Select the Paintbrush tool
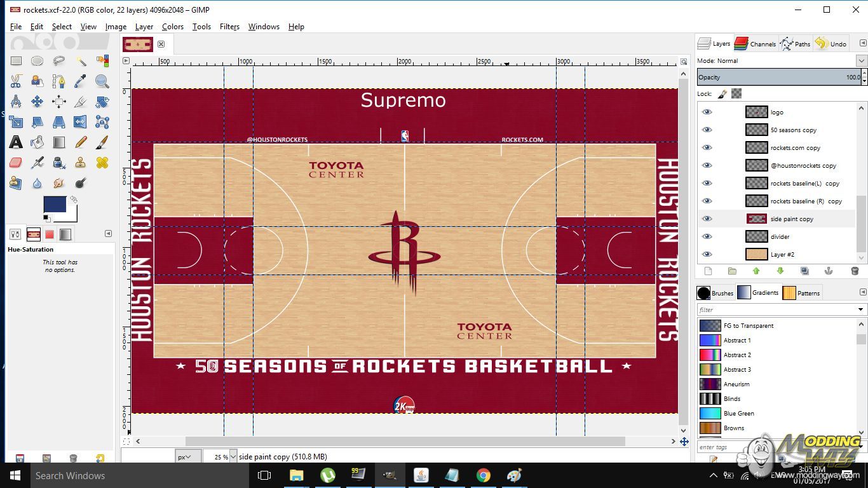Screen dimensions: 868x488 point(102,142)
